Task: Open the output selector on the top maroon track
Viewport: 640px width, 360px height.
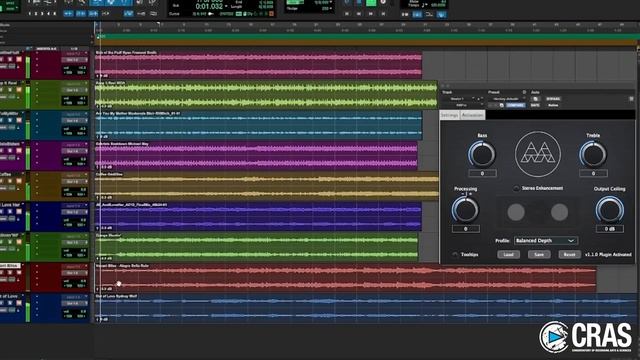Action: (x=75, y=60)
